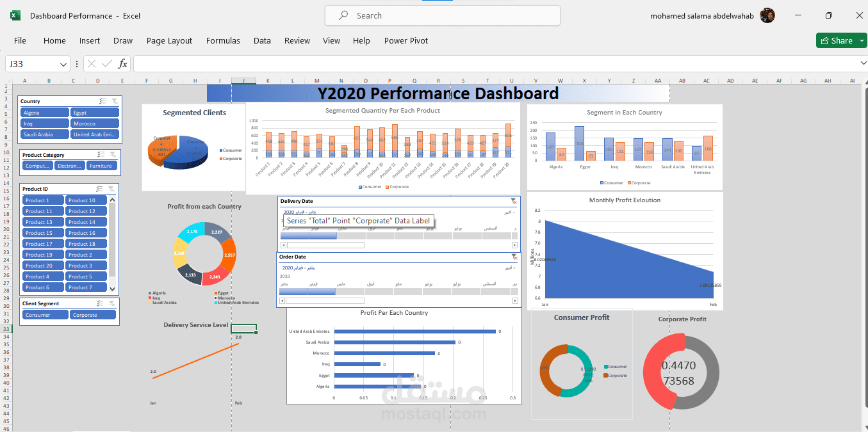Screen dimensions: 868x432
Task: Toggle the Consumer segment filter
Action: pyautogui.click(x=45, y=315)
